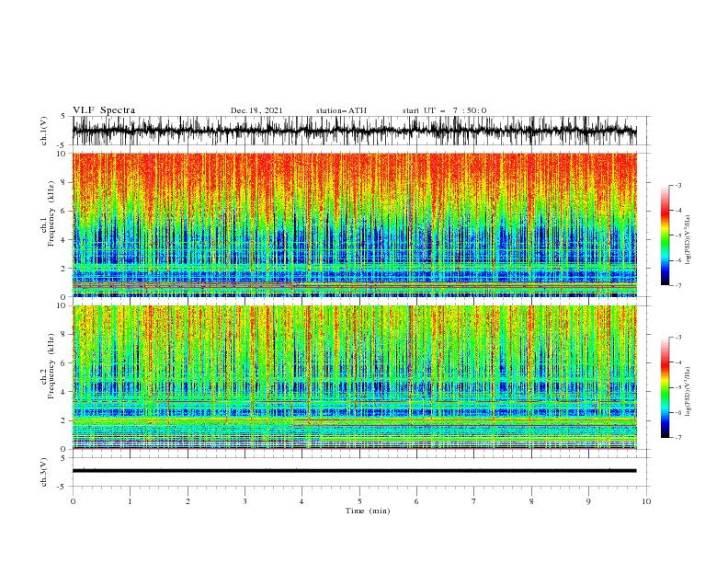Screen dimensions: 728x563
Task: Click the "2" tick on Time axis
Action: (x=188, y=501)
